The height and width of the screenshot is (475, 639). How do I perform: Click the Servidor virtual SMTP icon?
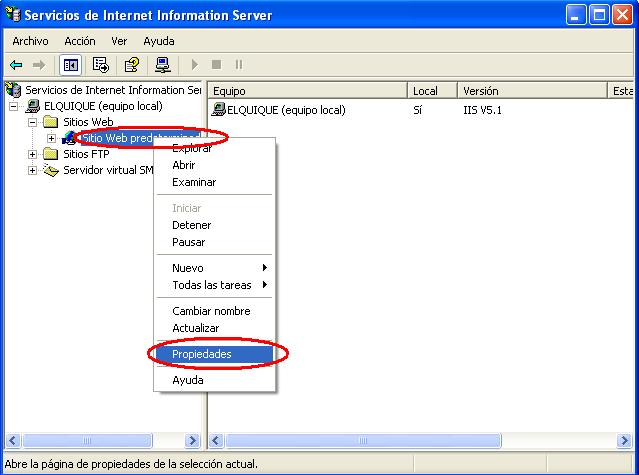click(x=51, y=170)
